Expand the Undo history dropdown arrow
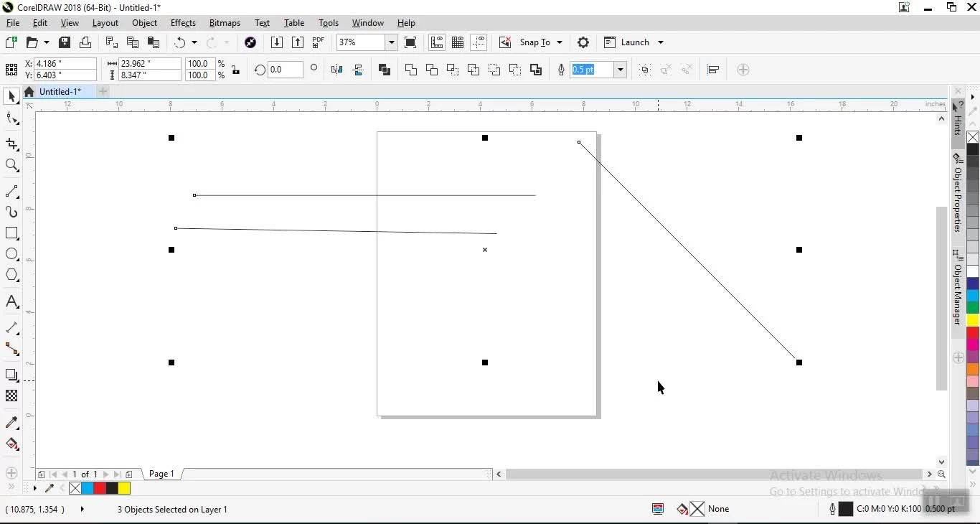The width and height of the screenshot is (980, 524). tap(194, 42)
